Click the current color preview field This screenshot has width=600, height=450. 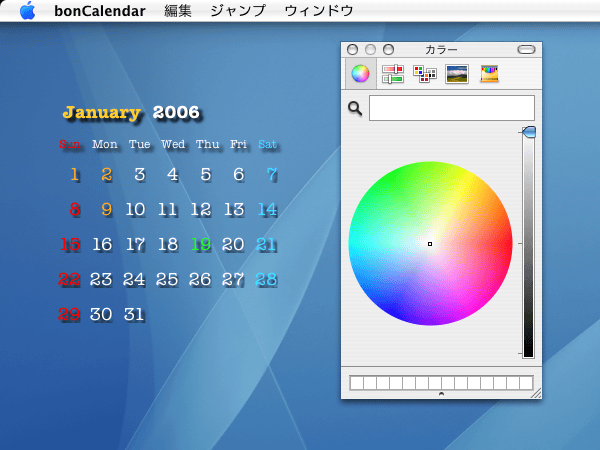tap(452, 108)
